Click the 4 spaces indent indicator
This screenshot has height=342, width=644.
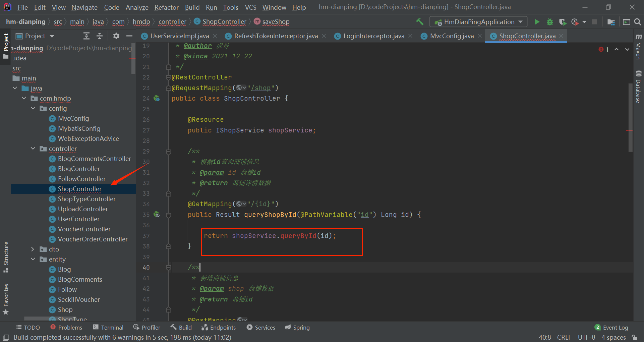coord(613,337)
